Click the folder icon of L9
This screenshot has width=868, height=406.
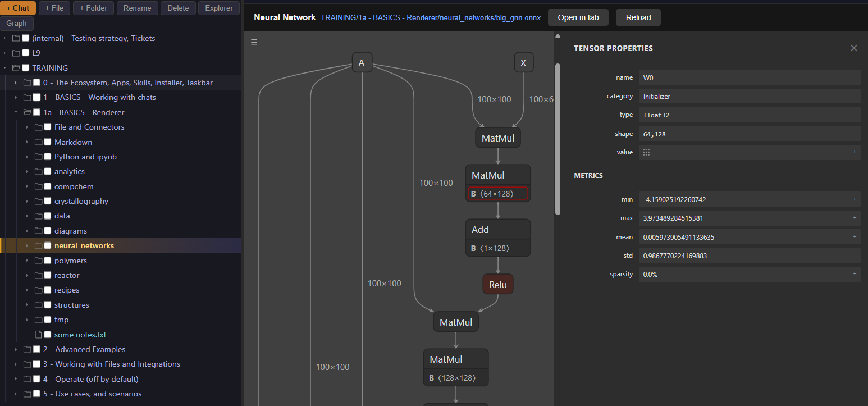[16, 53]
